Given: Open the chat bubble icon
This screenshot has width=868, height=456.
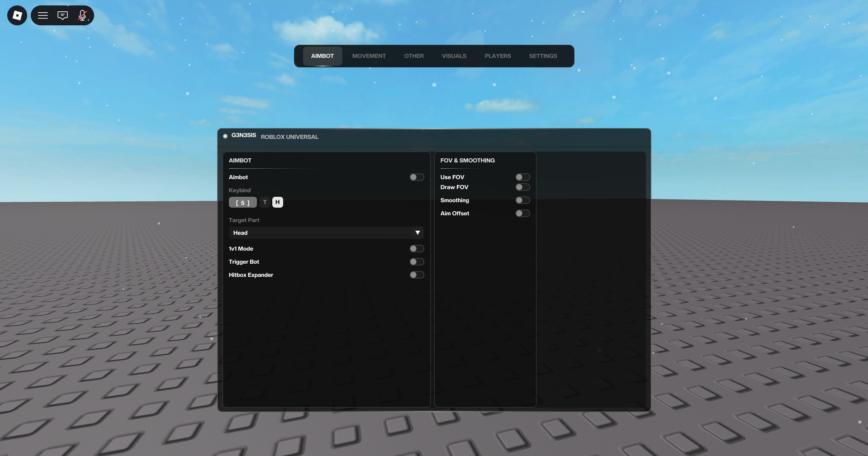Looking at the screenshot, I should click(x=62, y=15).
